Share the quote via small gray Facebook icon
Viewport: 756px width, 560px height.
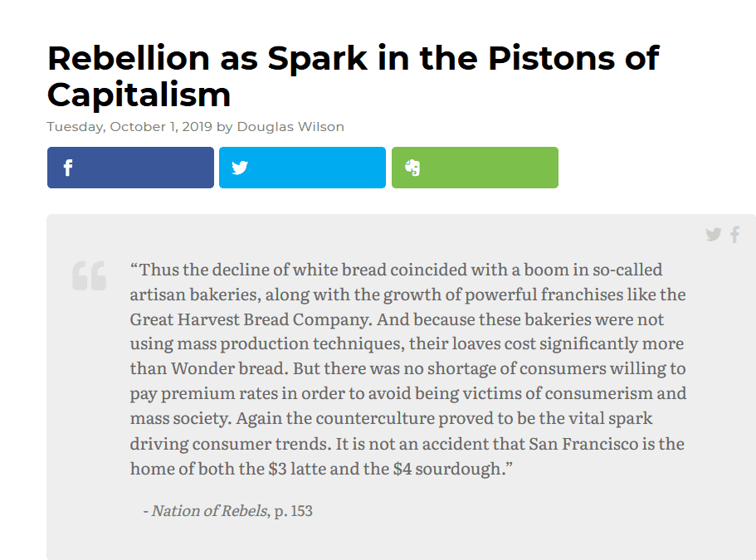tap(734, 235)
